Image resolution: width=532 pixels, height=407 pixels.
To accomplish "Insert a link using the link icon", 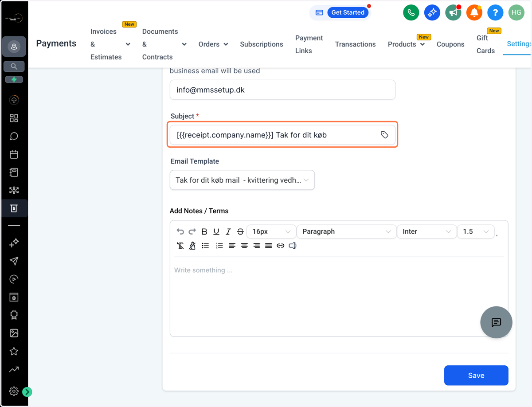I will coord(280,246).
